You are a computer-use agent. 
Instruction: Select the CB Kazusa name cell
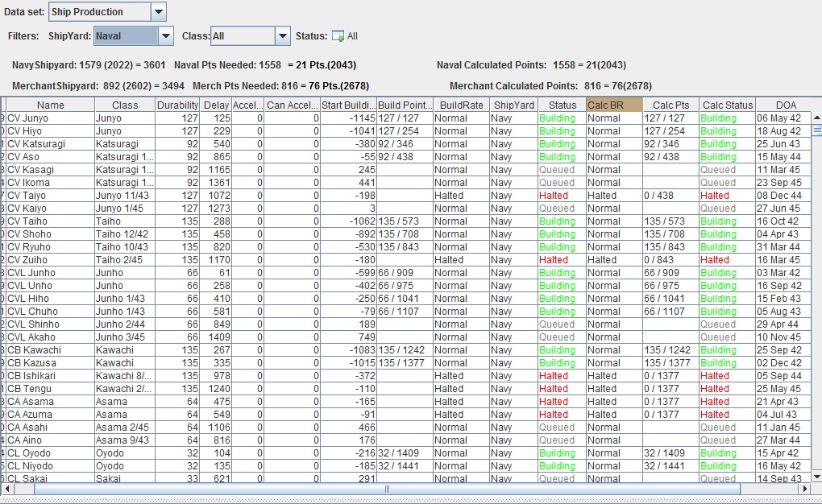coord(50,363)
